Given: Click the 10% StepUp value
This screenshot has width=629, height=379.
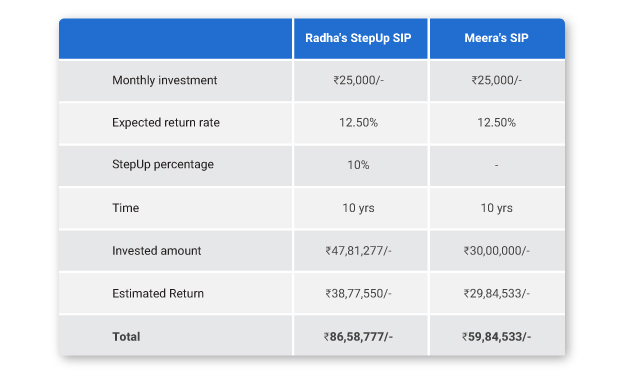Looking at the screenshot, I should click(x=358, y=165).
